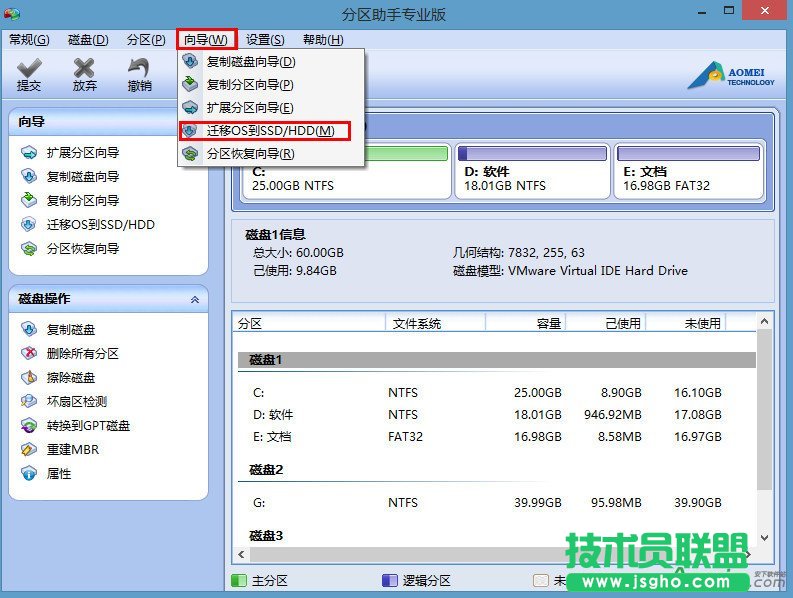Click vertical scrollbar up arrow

click(765, 321)
